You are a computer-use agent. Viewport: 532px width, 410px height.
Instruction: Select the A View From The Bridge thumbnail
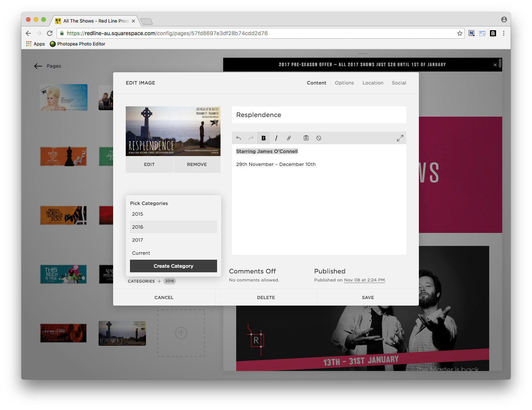coord(63,333)
